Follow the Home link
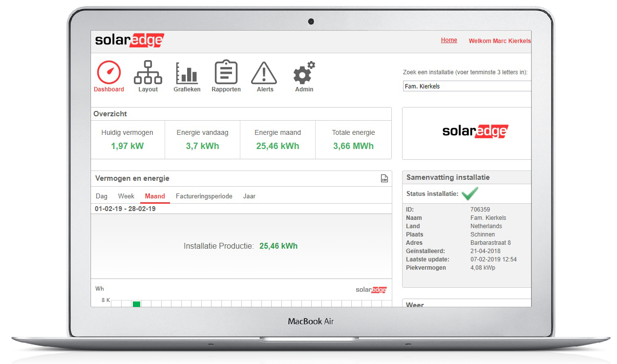The height and width of the screenshot is (364, 617). (449, 41)
